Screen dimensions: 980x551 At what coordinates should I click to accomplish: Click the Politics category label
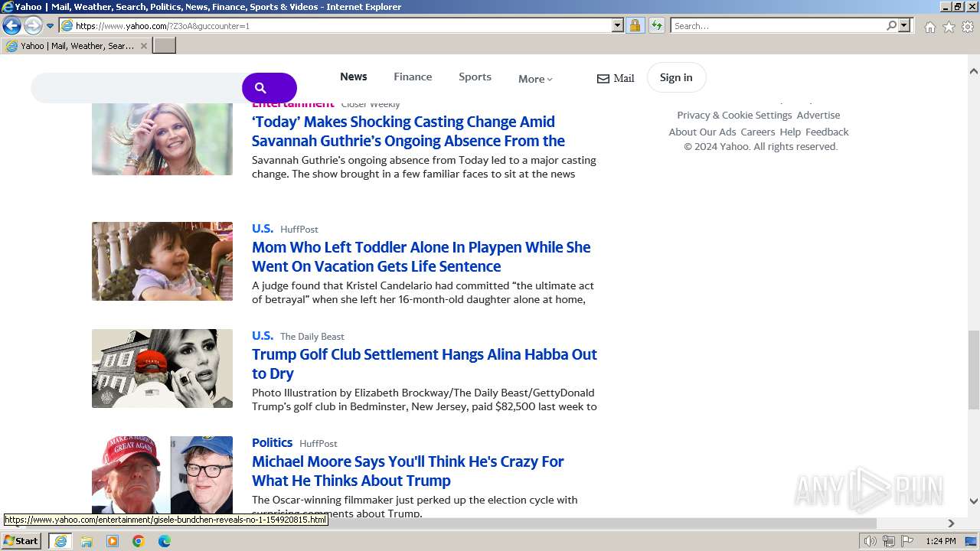point(272,442)
